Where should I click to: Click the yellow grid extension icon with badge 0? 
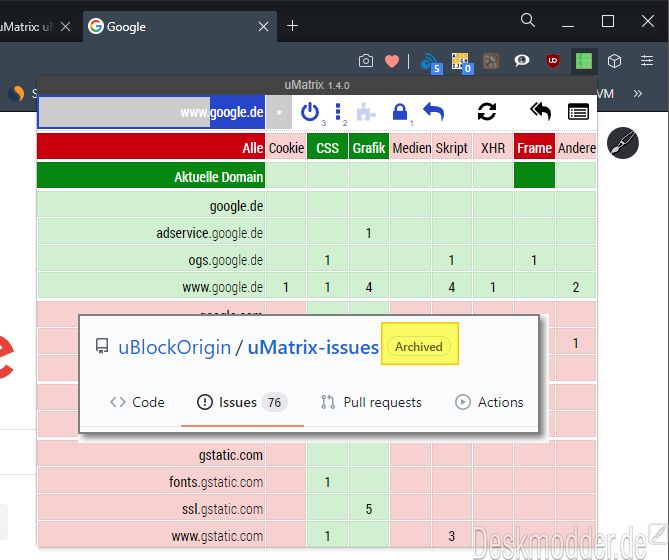coord(462,63)
